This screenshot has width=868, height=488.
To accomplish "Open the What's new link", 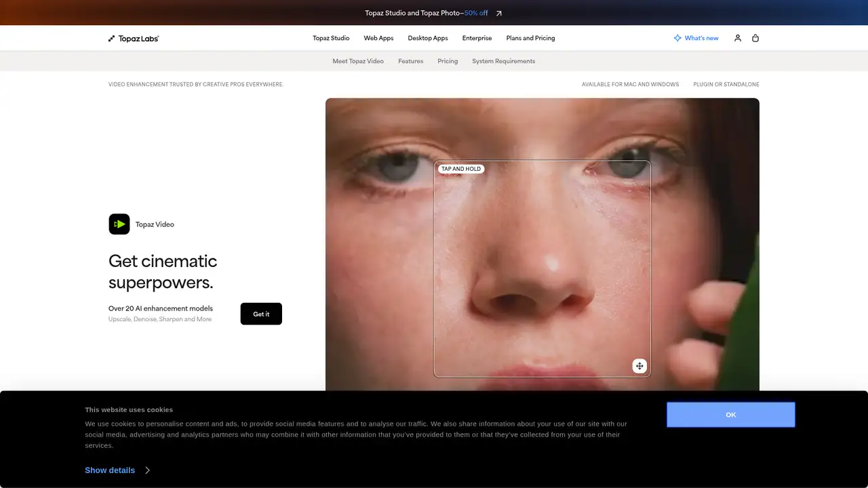I will coord(702,38).
